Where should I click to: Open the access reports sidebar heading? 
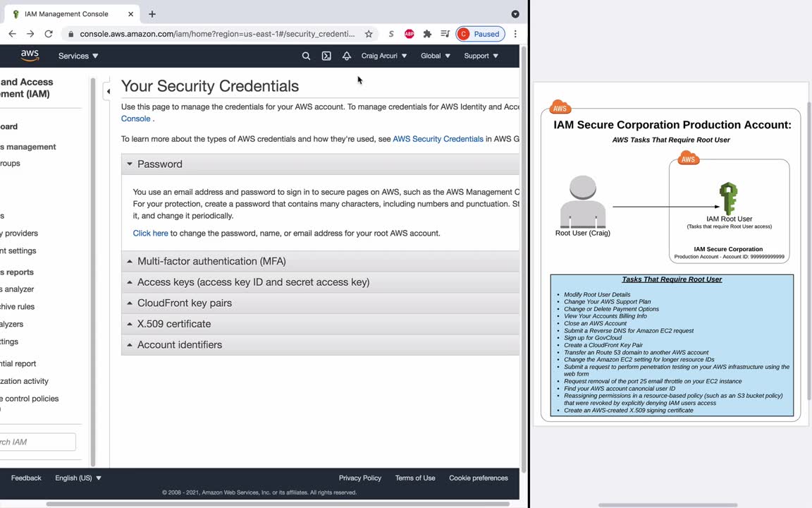pyautogui.click(x=17, y=272)
